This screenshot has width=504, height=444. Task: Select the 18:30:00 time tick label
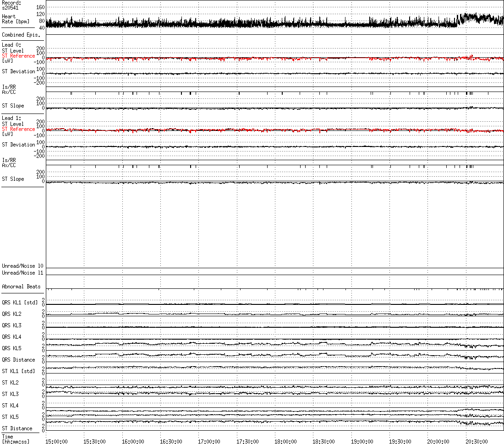(x=323, y=441)
